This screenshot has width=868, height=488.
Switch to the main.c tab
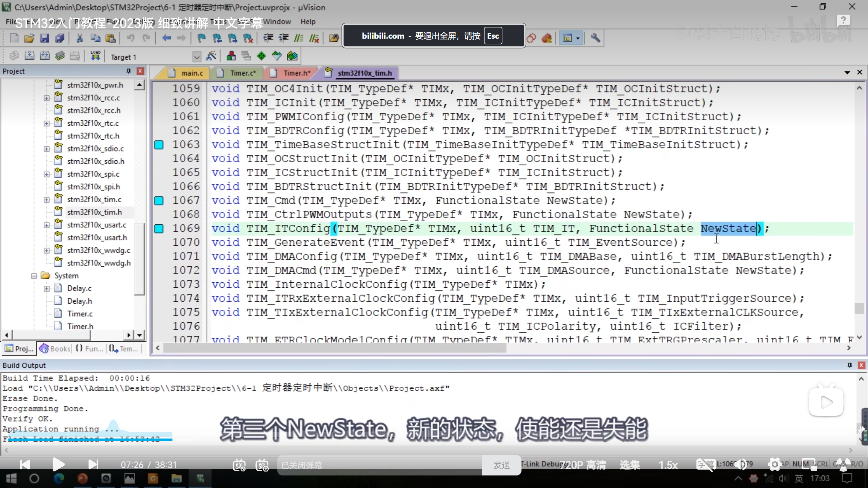click(x=192, y=73)
